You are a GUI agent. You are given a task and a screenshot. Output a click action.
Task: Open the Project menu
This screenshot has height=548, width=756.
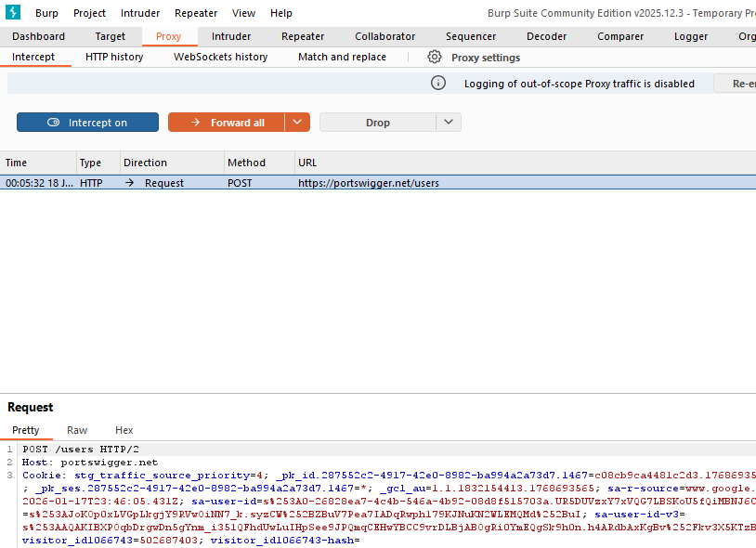[89, 13]
